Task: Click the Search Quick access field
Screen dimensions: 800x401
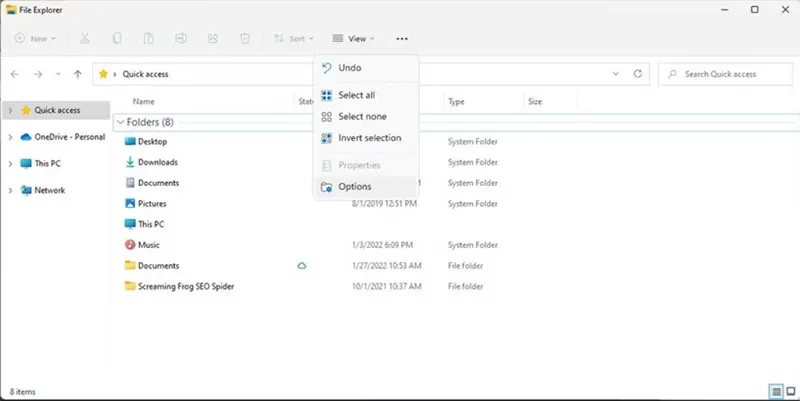Action: (x=725, y=74)
